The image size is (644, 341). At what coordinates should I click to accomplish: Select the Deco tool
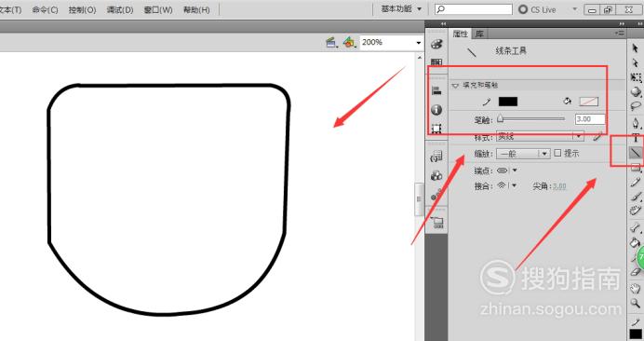tap(636, 211)
